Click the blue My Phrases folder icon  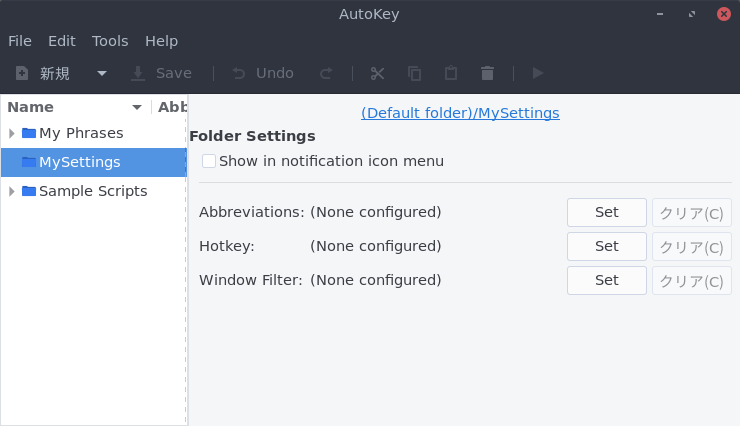[x=29, y=134]
